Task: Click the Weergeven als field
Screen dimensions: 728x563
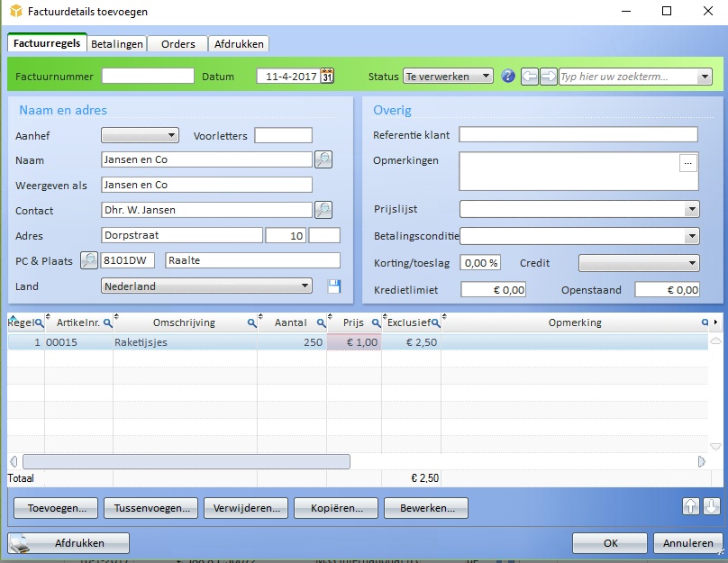Action: (x=206, y=185)
